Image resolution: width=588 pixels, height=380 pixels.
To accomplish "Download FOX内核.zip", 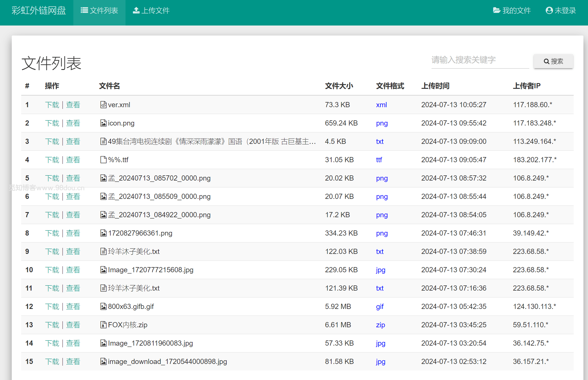I will pos(52,325).
